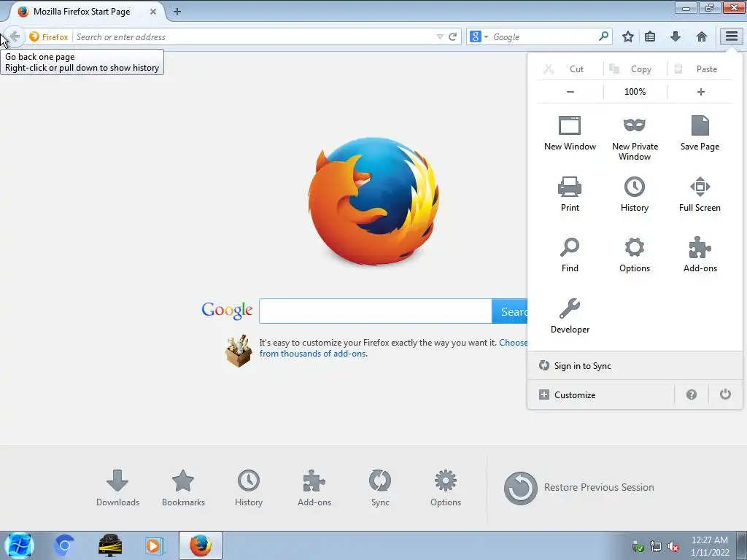Image resolution: width=747 pixels, height=560 pixels.
Task: Open Downloads shortcut at page bottom
Action: coord(117,488)
